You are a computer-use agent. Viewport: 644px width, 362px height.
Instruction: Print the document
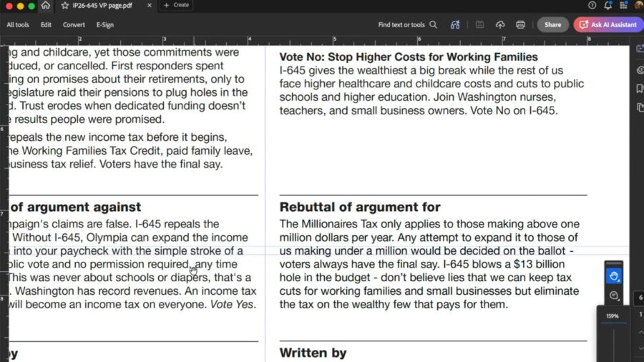point(520,24)
